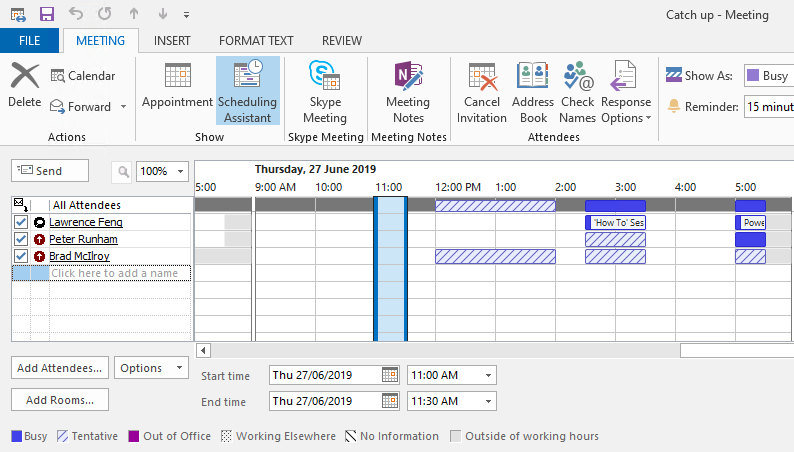Viewport: 794px width, 452px height.
Task: Uncheck Brad McIlroy attendee checkbox
Action: (21, 256)
